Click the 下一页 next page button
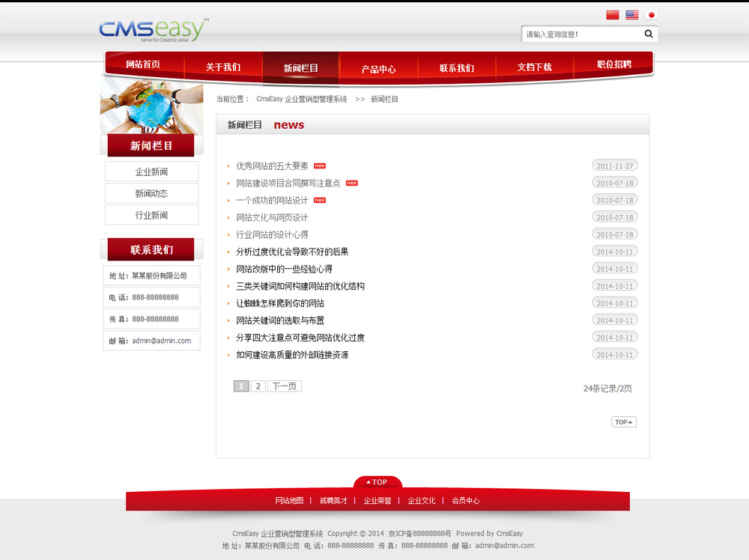749x560 pixels. 284,386
